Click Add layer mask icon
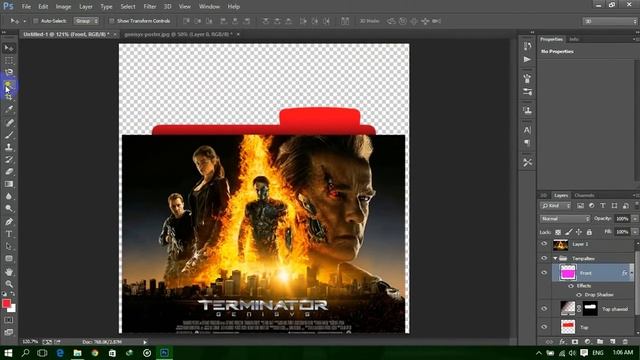The height and width of the screenshot is (360, 640). pos(575,342)
